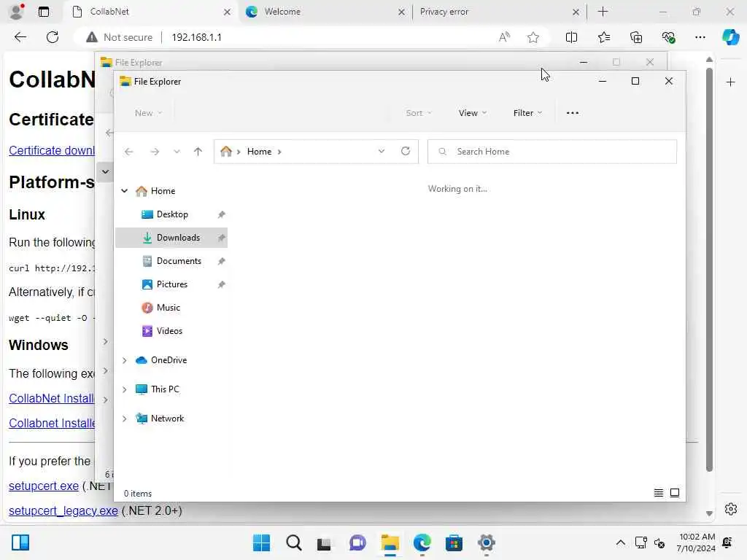Switch to details view layout icon

(x=659, y=493)
